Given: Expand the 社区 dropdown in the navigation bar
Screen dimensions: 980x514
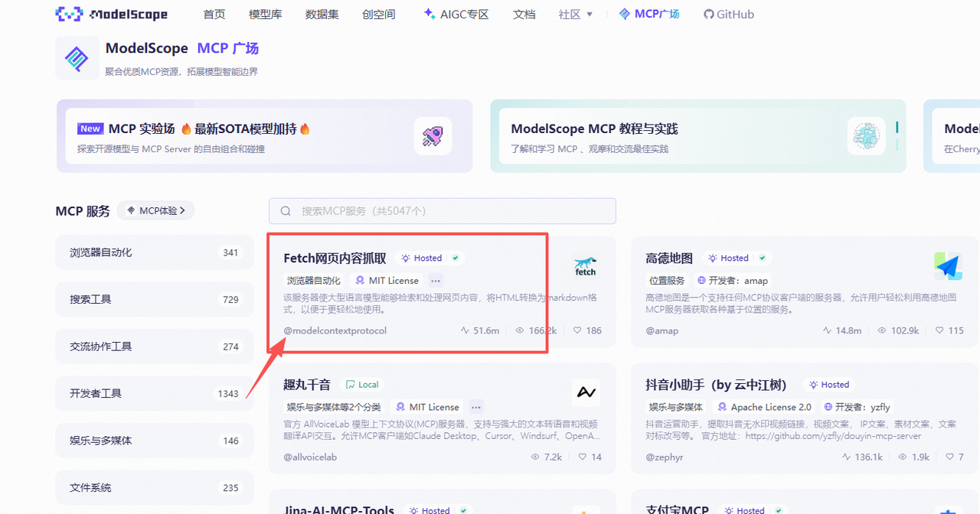Looking at the screenshot, I should 575,14.
